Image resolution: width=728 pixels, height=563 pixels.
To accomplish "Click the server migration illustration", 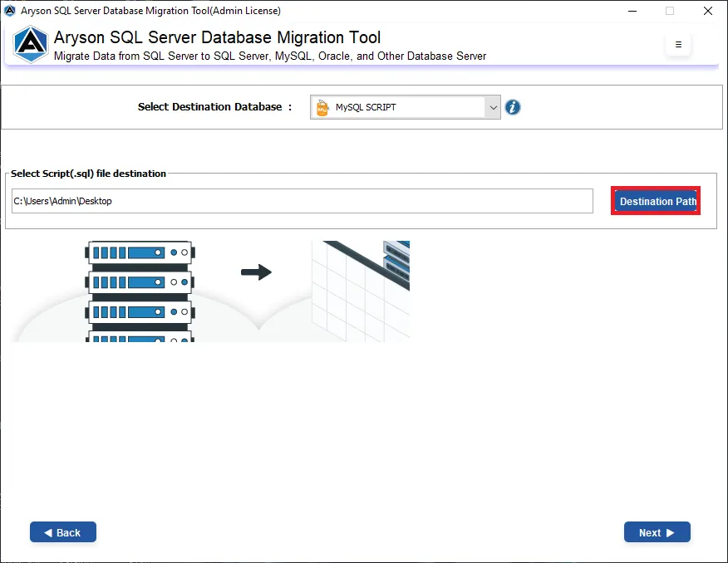I will [x=211, y=291].
